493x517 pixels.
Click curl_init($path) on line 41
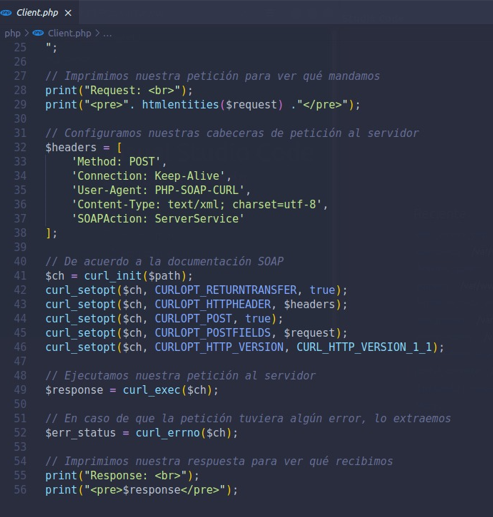coord(135,276)
